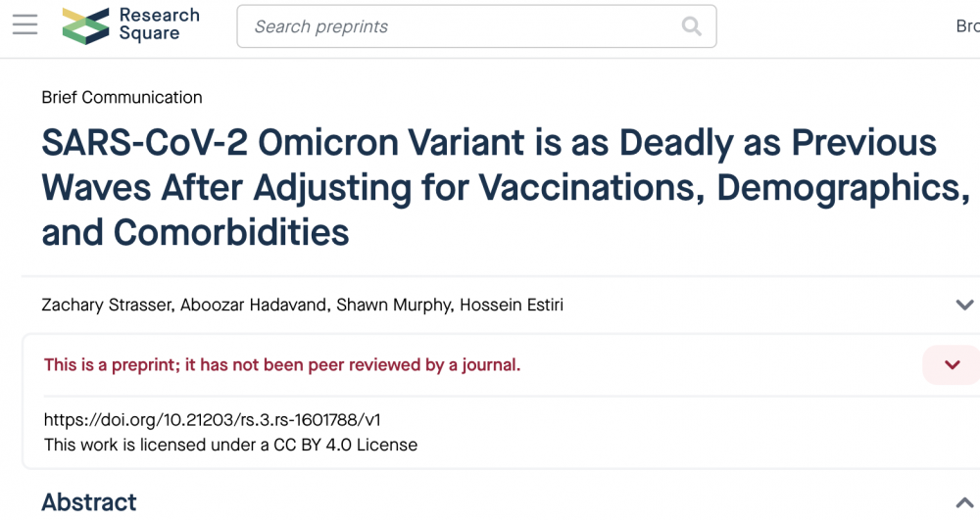
Task: Click the Brief Communication label
Action: pos(122,97)
